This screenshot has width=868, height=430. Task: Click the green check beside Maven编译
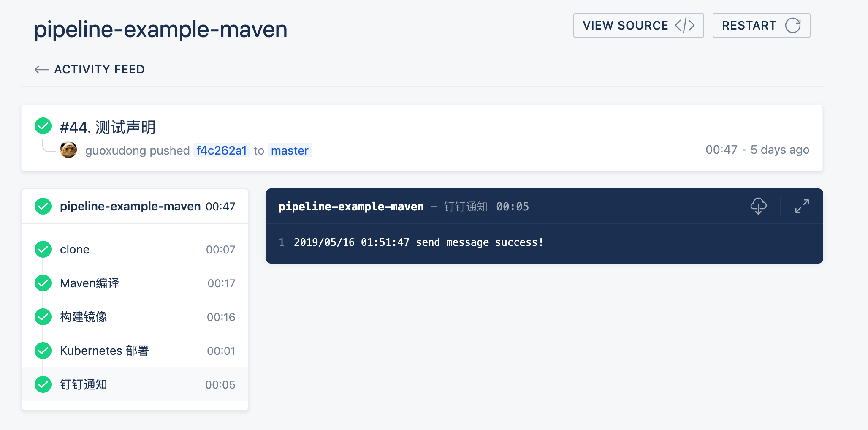tap(43, 283)
